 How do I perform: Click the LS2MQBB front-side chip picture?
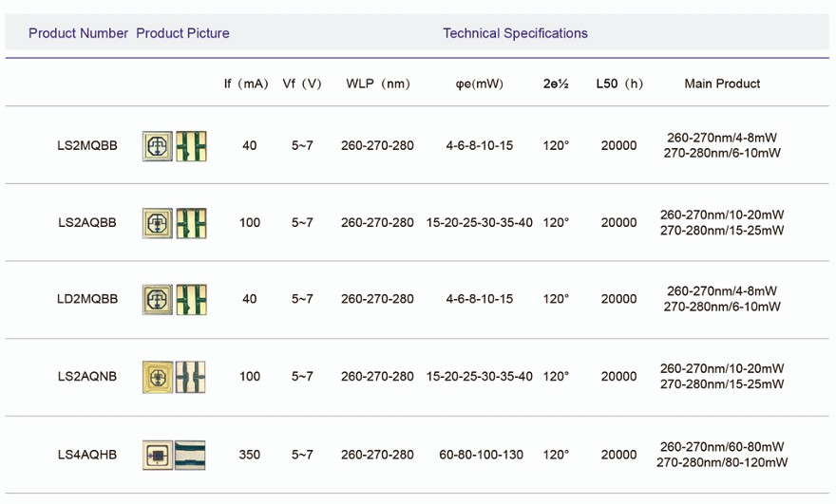158,145
